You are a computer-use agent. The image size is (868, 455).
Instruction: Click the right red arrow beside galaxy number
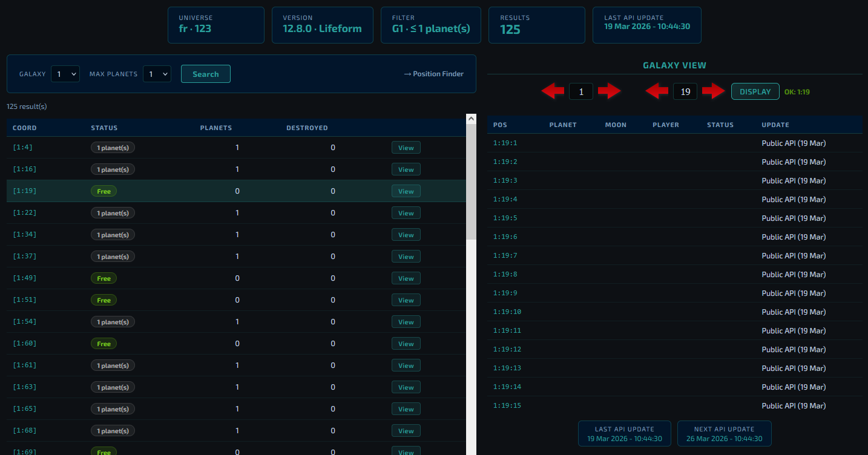click(609, 91)
